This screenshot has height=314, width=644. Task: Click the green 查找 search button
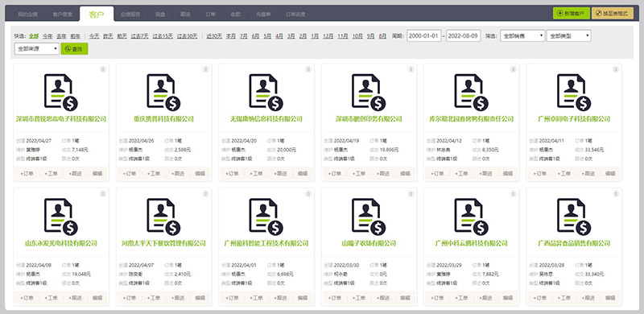click(74, 49)
